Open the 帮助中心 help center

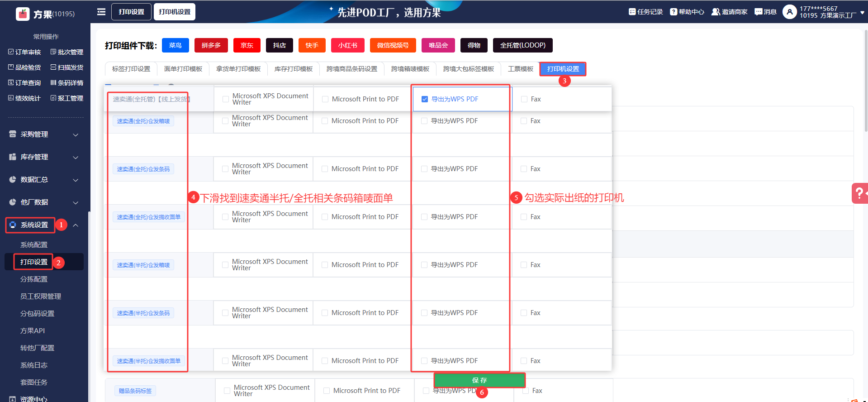click(687, 12)
